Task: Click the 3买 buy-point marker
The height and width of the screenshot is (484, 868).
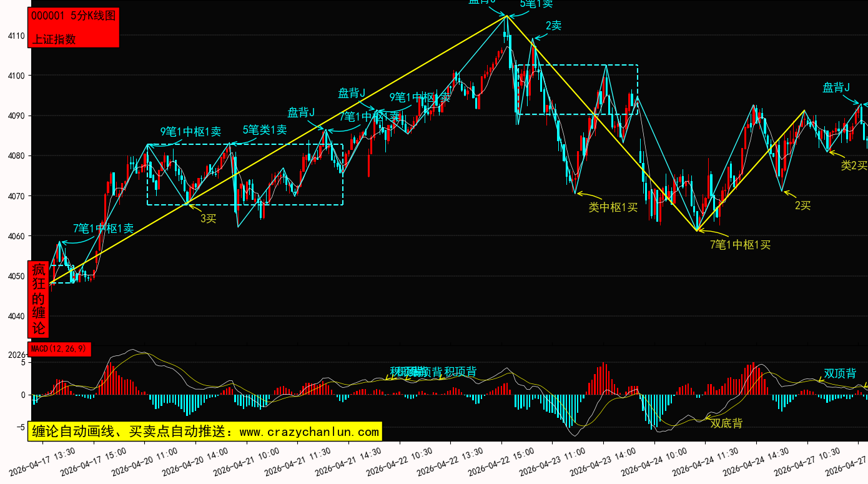Action: (x=208, y=219)
